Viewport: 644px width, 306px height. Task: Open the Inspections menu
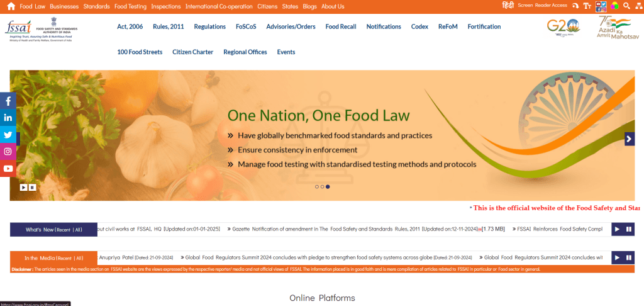click(x=166, y=6)
